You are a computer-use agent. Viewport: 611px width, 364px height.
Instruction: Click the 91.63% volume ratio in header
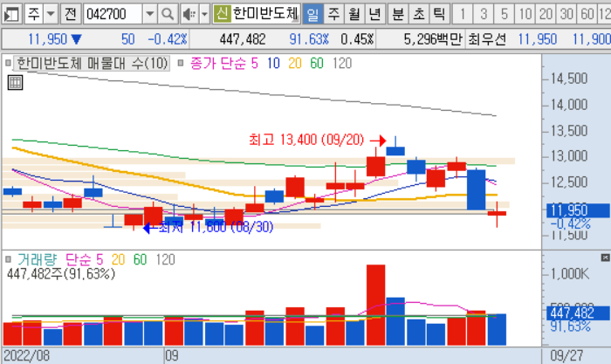[x=309, y=39]
